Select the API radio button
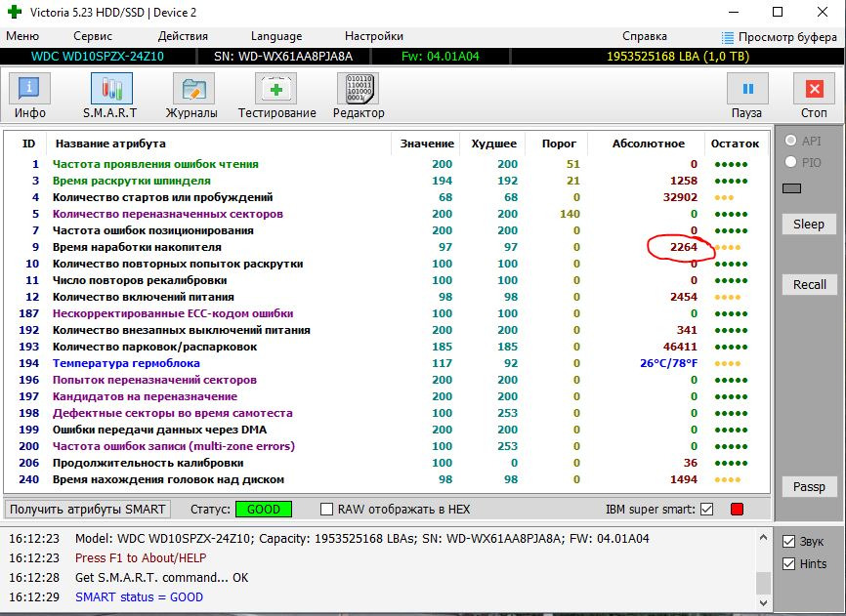Viewport: 846px width, 616px height. point(790,141)
